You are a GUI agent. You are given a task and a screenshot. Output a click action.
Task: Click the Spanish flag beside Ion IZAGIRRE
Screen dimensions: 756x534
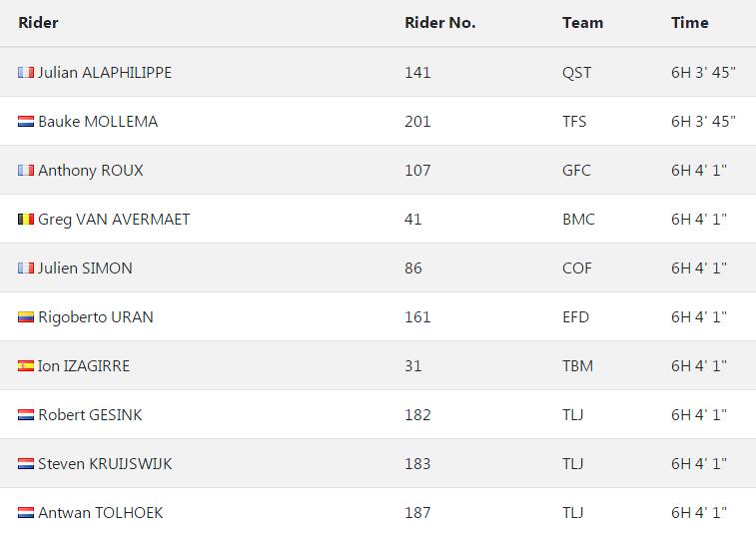click(26, 366)
